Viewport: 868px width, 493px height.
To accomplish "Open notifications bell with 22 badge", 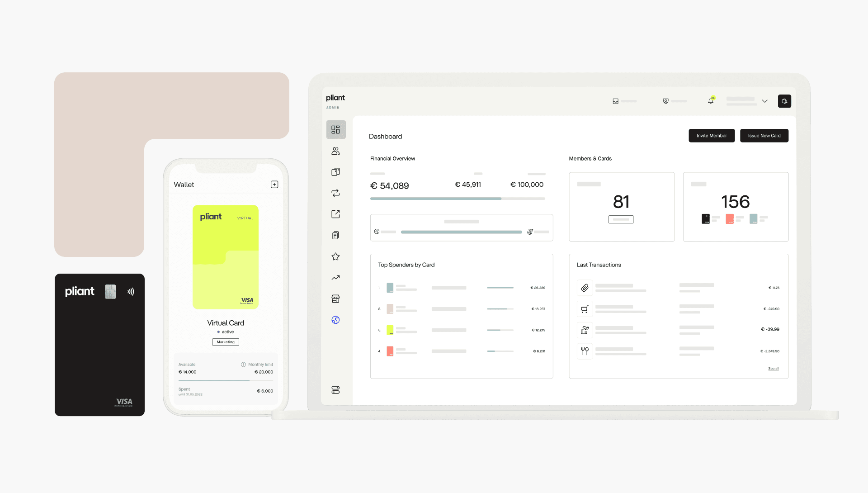I will click(x=711, y=100).
